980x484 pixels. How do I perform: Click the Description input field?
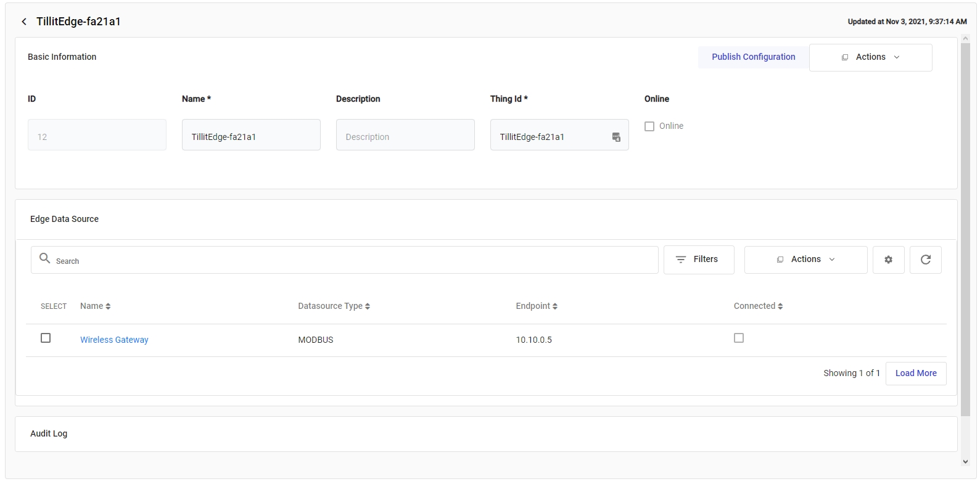point(405,135)
